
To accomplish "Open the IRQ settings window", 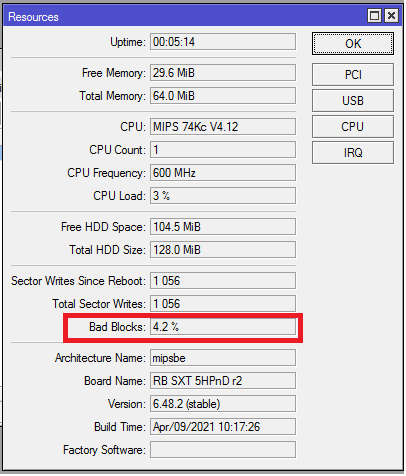I will 353,152.
